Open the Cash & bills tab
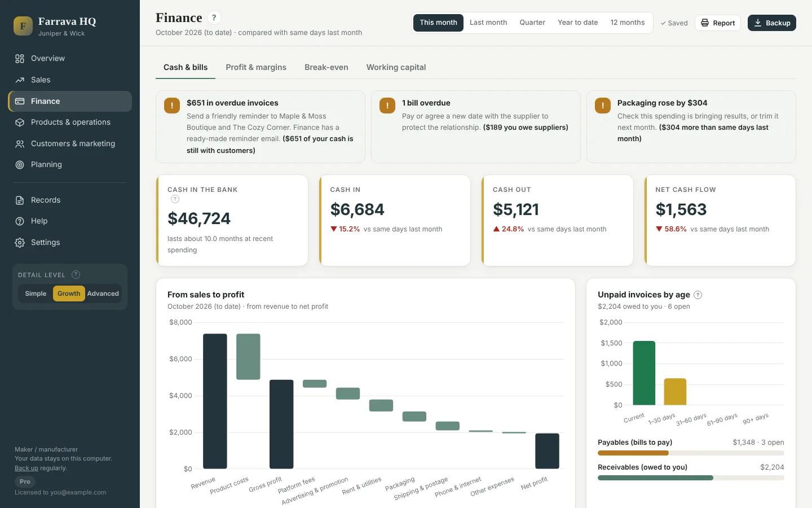Image resolution: width=812 pixels, height=508 pixels. click(186, 67)
